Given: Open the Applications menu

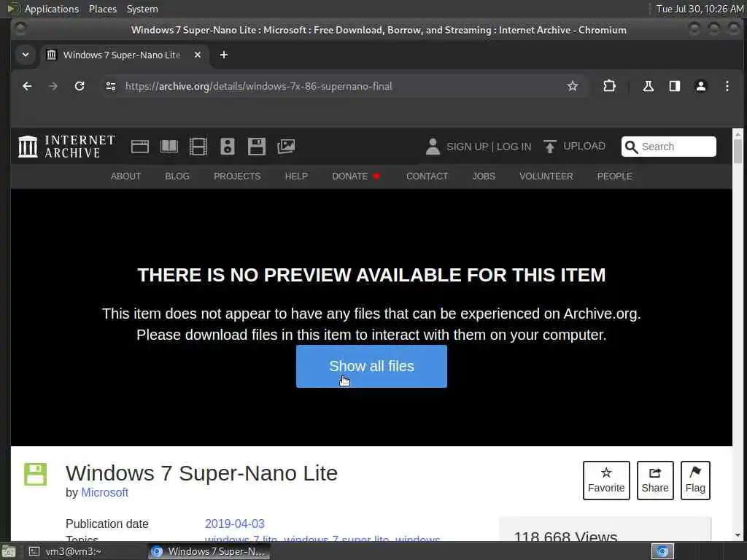Looking at the screenshot, I should pos(52,9).
